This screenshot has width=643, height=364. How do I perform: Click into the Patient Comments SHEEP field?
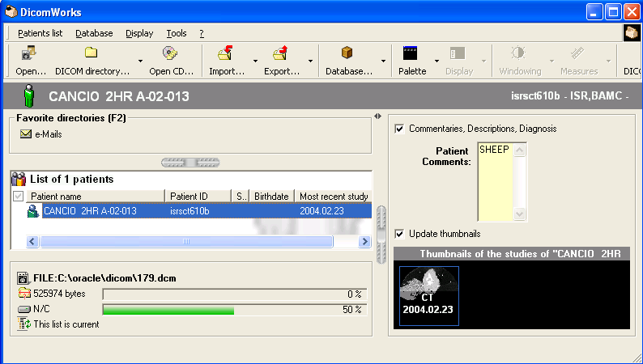click(x=496, y=182)
